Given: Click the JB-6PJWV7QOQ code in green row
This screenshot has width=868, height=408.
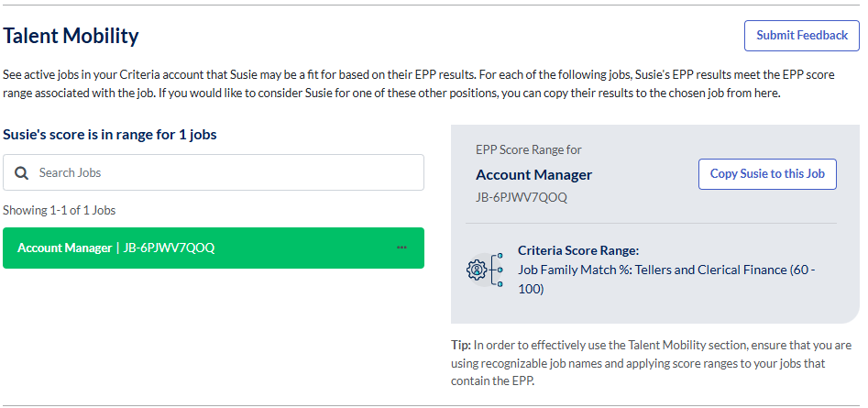Looking at the screenshot, I should tap(169, 248).
